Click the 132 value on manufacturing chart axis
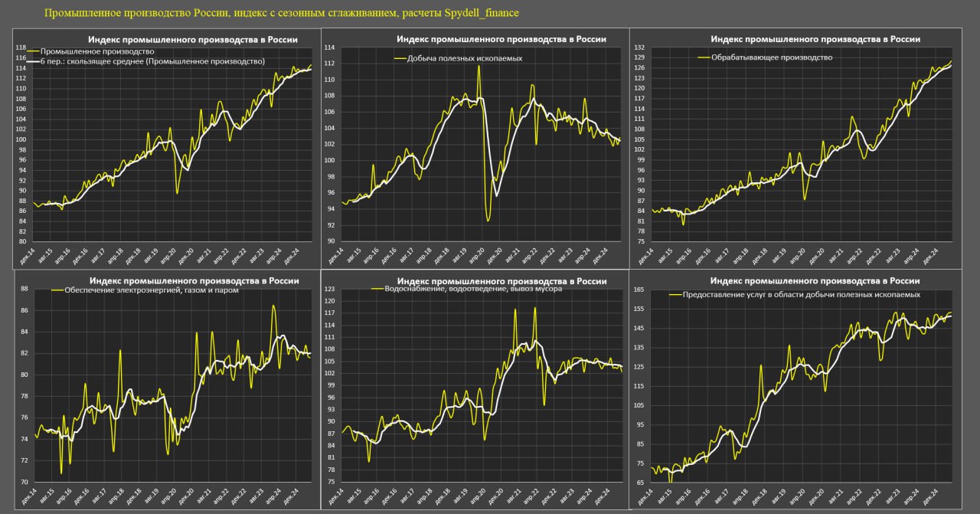The image size is (980, 514). [639, 47]
